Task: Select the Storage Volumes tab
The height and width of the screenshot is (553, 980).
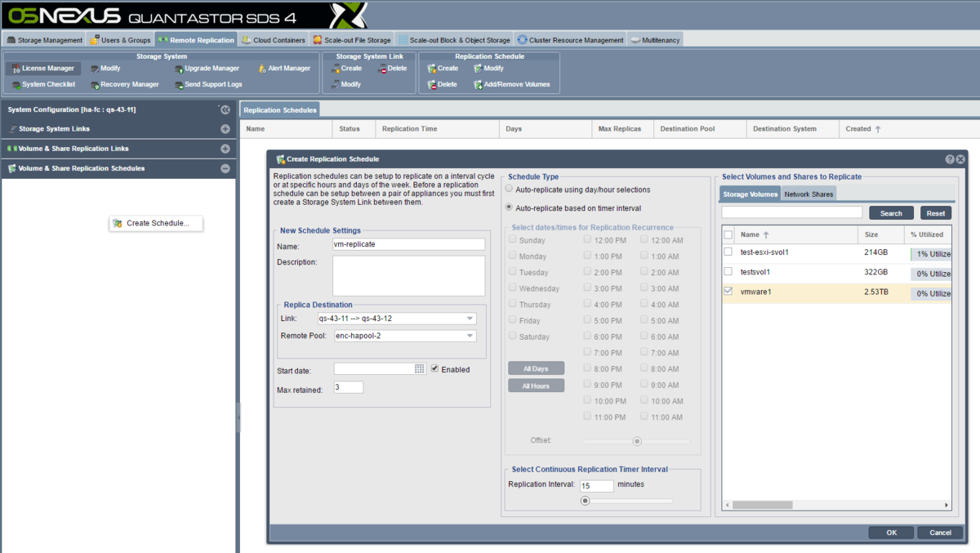Action: point(751,194)
